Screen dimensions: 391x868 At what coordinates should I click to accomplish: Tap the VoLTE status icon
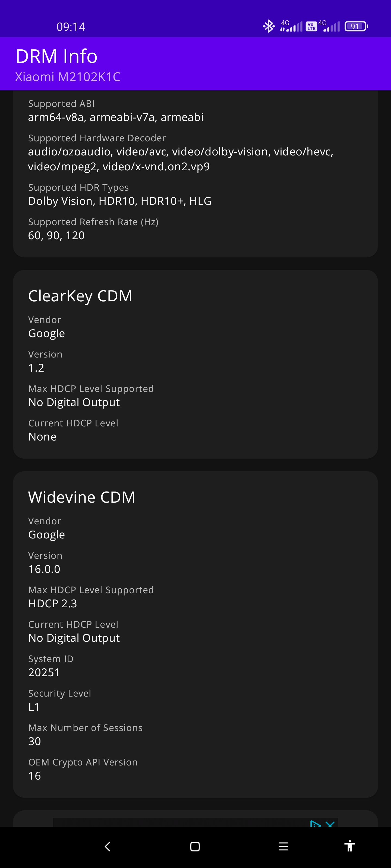tap(311, 26)
